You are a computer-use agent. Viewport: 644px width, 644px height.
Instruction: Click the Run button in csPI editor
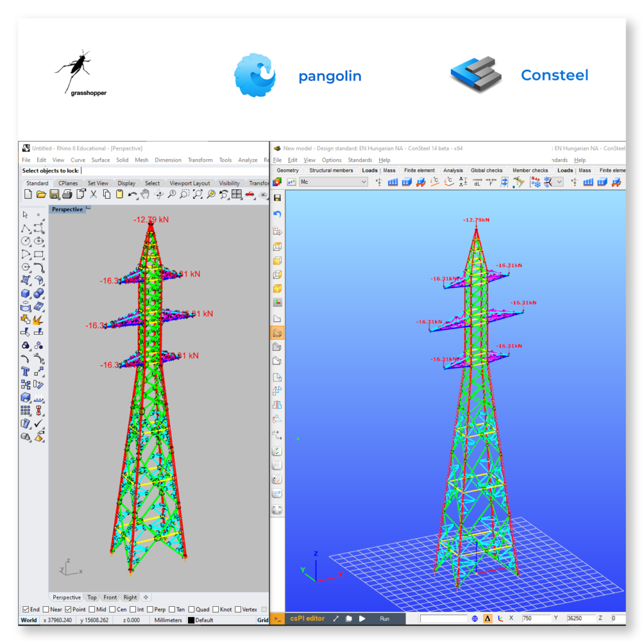pos(384,619)
